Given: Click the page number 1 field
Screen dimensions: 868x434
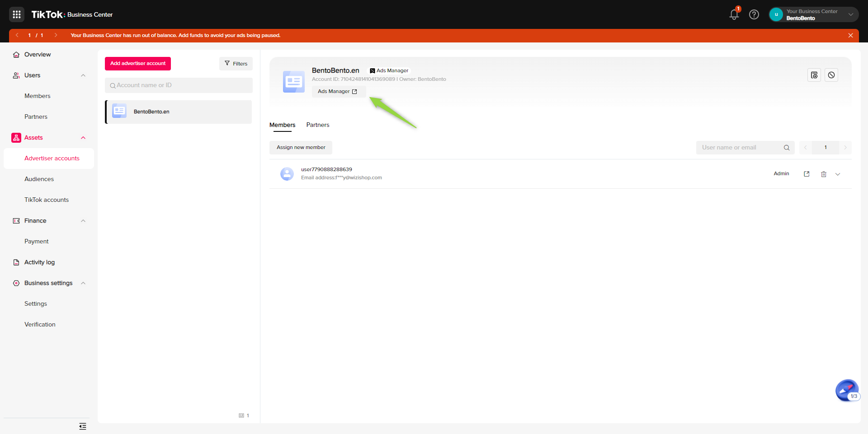Looking at the screenshot, I should point(826,148).
